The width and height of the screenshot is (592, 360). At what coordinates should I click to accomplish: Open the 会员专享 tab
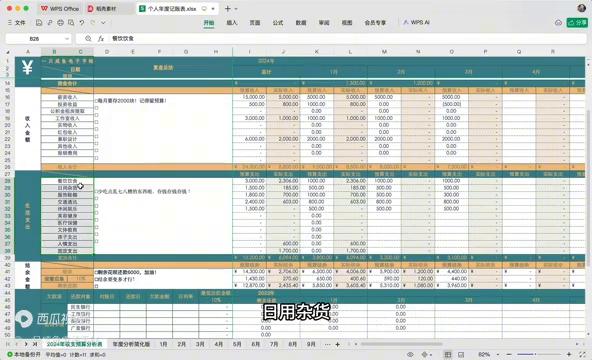tap(375, 23)
